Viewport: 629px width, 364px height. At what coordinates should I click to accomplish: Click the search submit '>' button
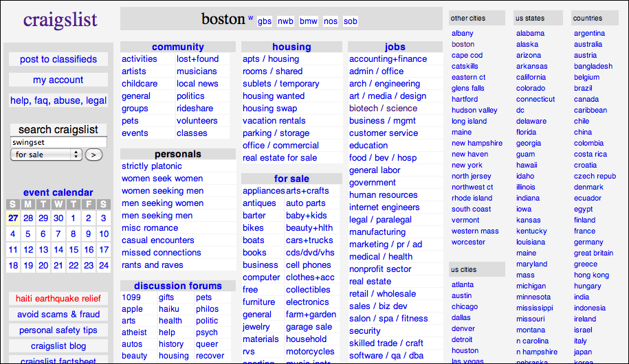coord(93,155)
